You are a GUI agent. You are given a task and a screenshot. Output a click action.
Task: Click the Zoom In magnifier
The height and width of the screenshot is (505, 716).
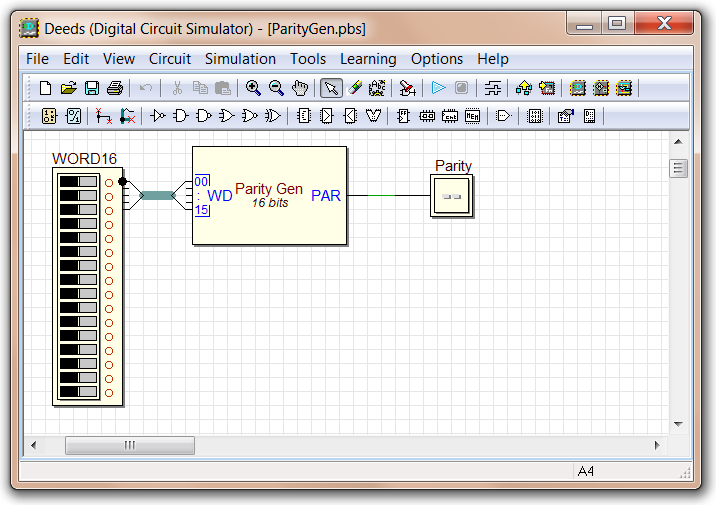[x=253, y=88]
